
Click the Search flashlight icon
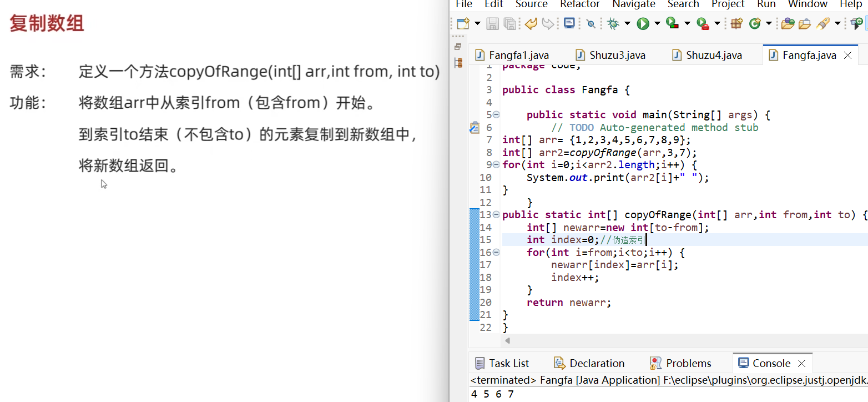(x=823, y=23)
